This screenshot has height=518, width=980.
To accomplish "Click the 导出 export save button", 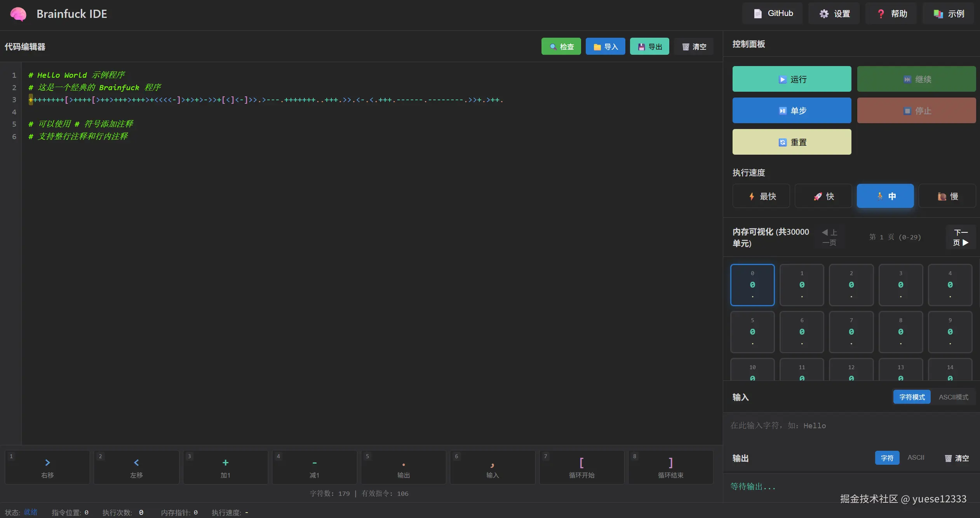I will point(649,47).
